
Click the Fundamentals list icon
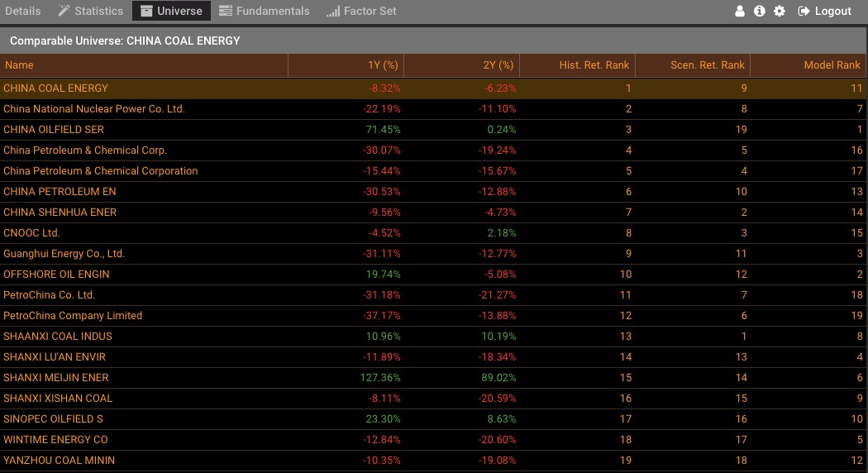[x=226, y=11]
